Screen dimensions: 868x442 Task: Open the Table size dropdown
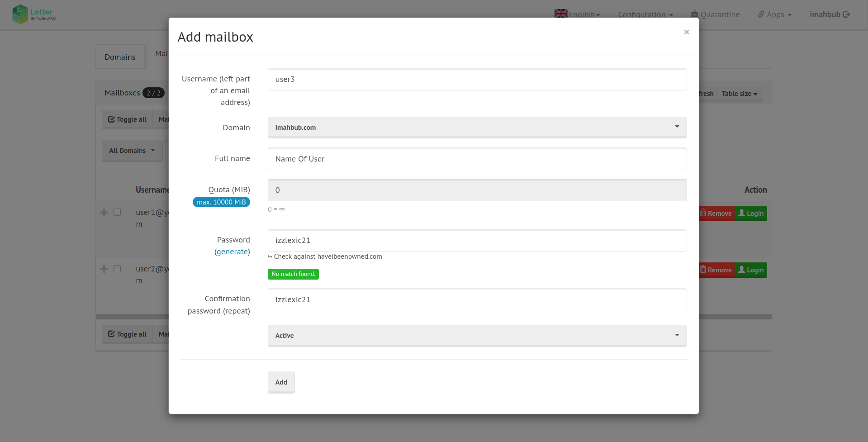pyautogui.click(x=740, y=94)
